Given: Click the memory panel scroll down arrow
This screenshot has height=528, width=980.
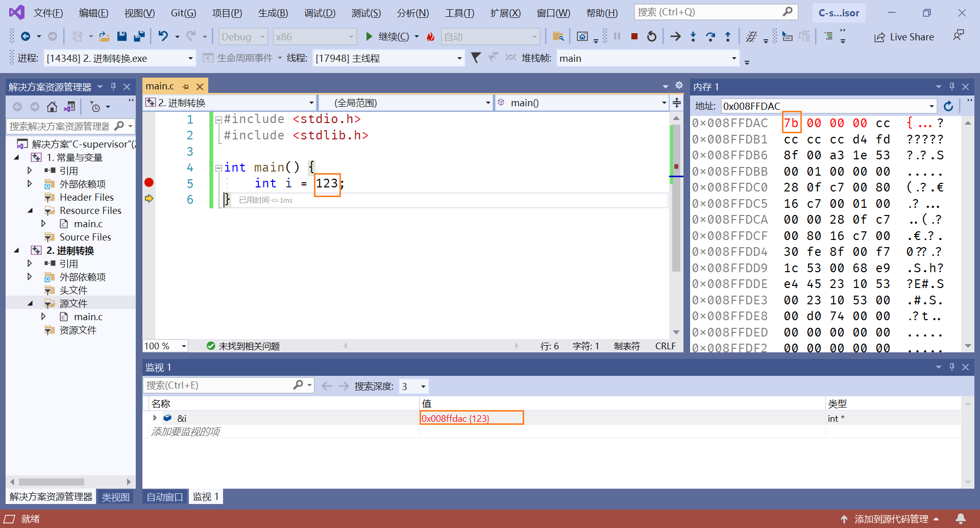Looking at the screenshot, I should pos(968,347).
